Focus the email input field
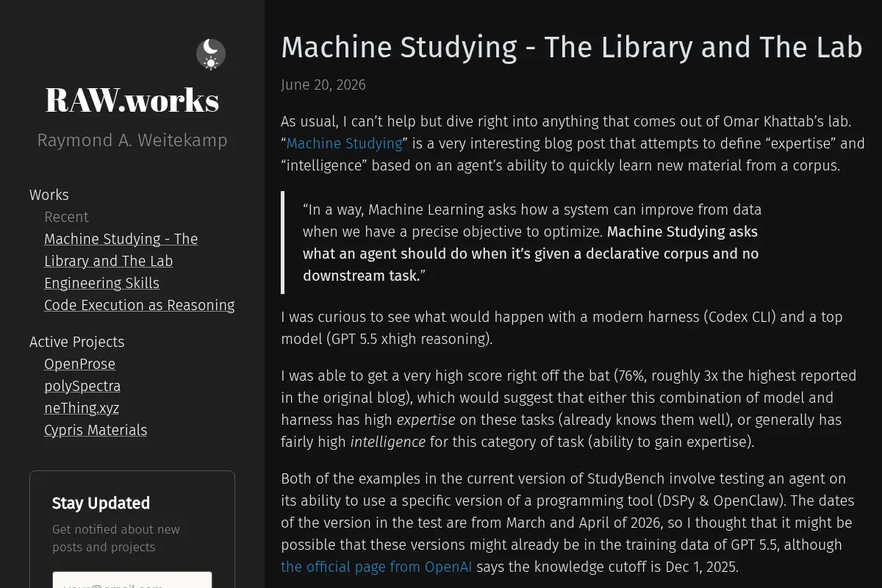The height and width of the screenshot is (588, 882). coord(132,581)
